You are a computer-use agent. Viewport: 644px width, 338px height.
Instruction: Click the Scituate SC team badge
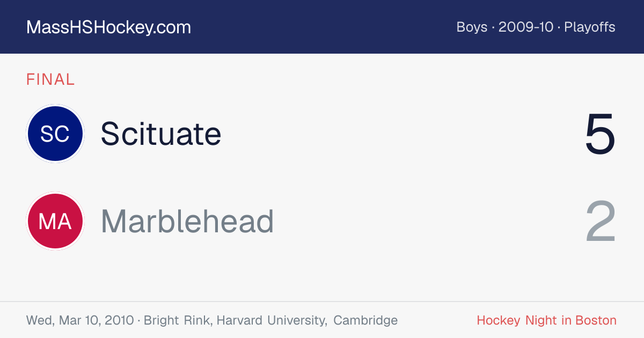pyautogui.click(x=55, y=134)
